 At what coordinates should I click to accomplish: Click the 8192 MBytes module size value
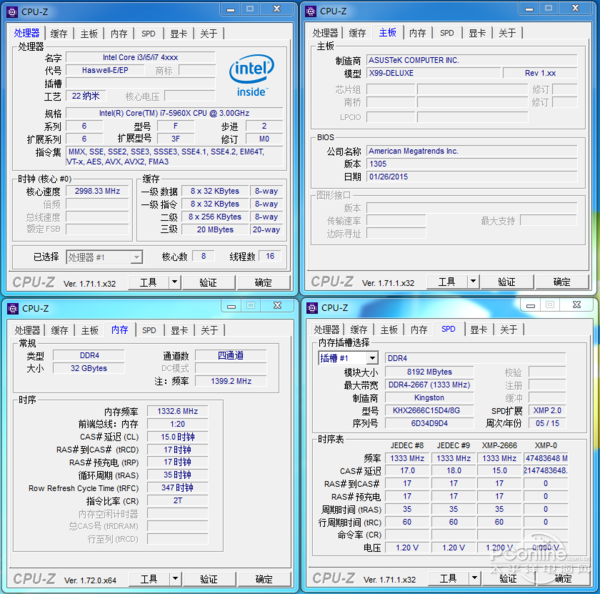429,372
